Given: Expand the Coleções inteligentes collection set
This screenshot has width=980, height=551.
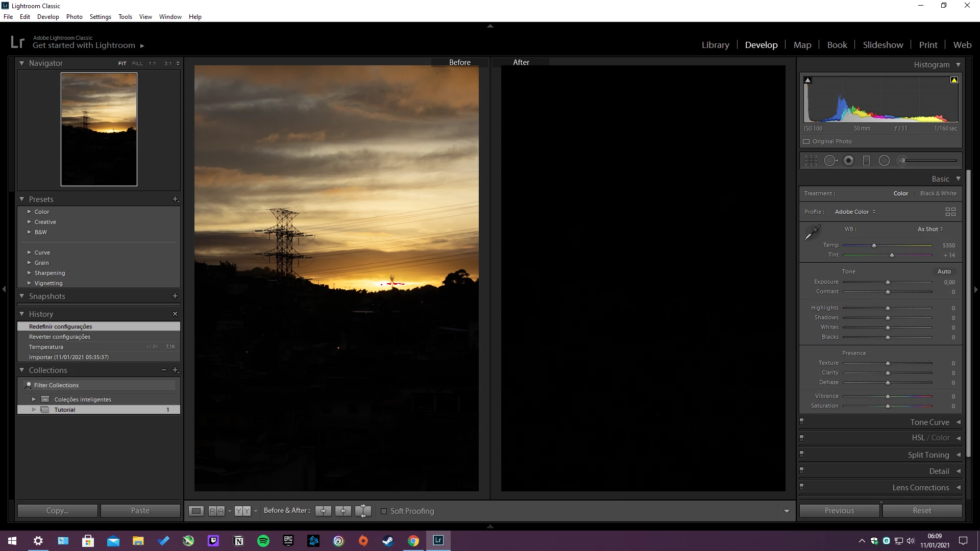Looking at the screenshot, I should click(x=34, y=399).
